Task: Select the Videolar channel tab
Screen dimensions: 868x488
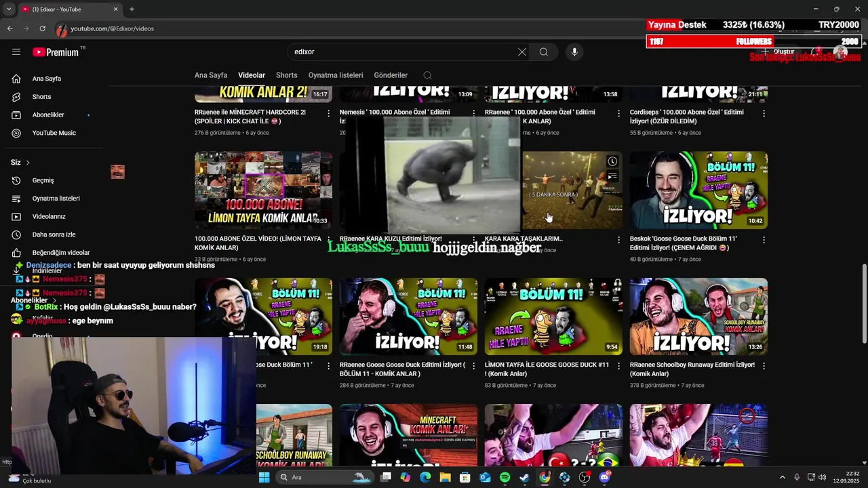Action: point(252,75)
